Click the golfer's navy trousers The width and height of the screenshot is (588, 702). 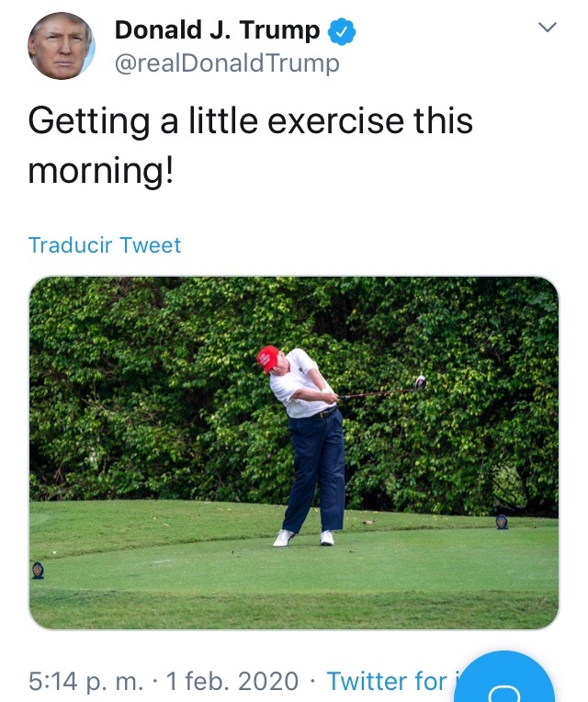click(315, 471)
